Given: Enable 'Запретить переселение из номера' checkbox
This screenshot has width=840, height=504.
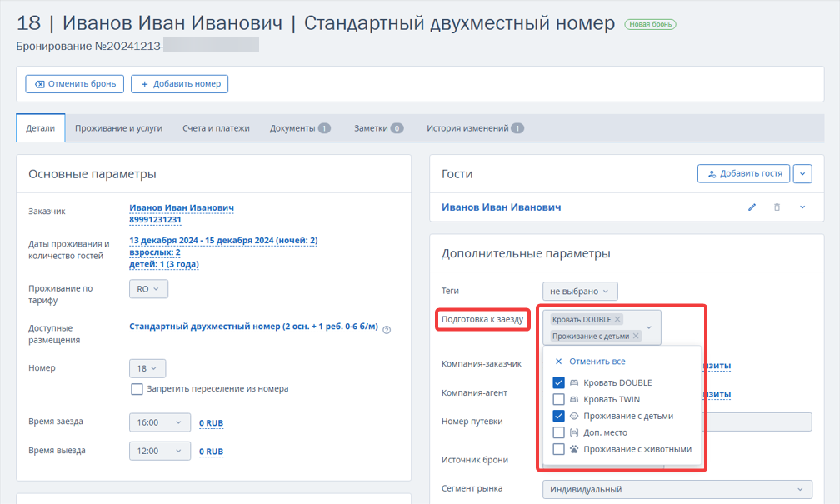Looking at the screenshot, I should pos(137,389).
